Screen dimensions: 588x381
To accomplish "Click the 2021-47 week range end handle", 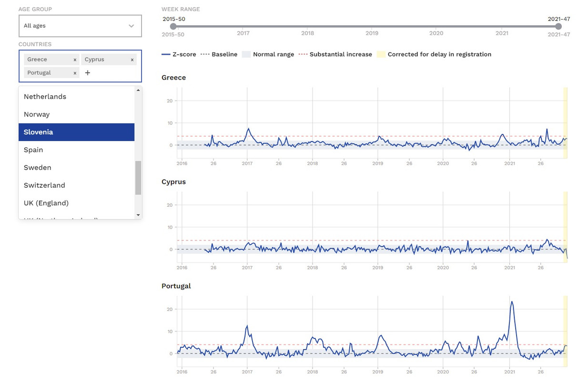I will 558,27.
